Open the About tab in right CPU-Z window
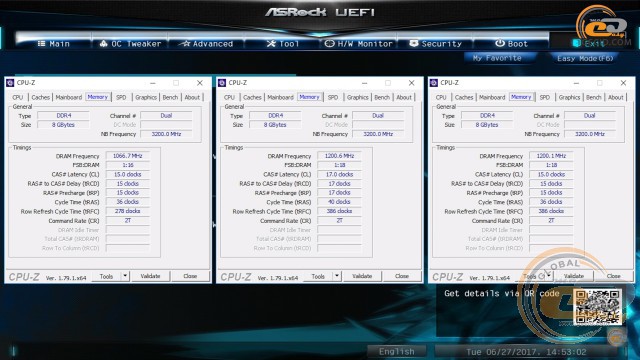The width and height of the screenshot is (640, 360). click(616, 97)
